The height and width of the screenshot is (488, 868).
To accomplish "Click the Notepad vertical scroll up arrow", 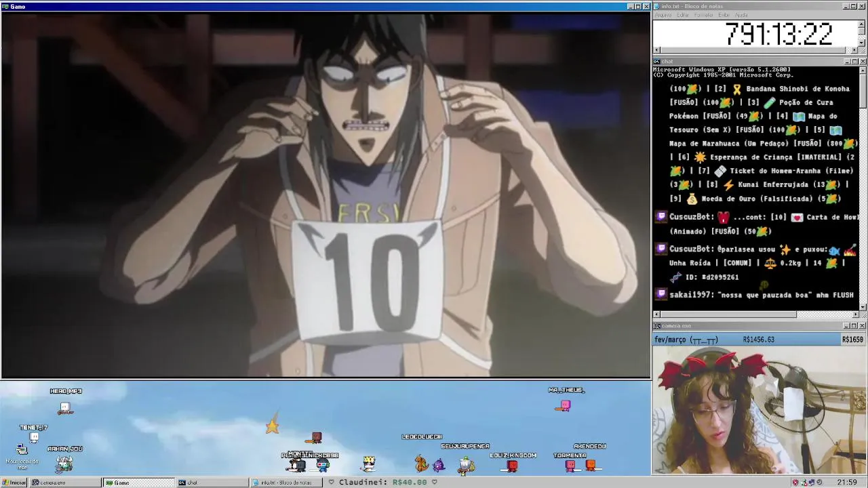I will pyautogui.click(x=862, y=24).
